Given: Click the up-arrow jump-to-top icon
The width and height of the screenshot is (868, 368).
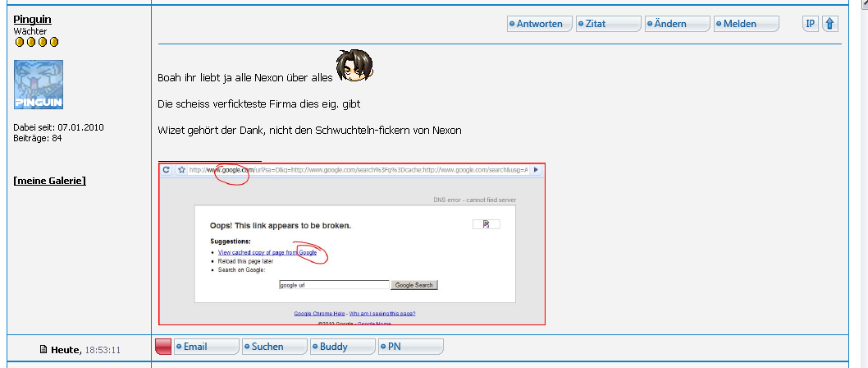Looking at the screenshot, I should coord(830,24).
